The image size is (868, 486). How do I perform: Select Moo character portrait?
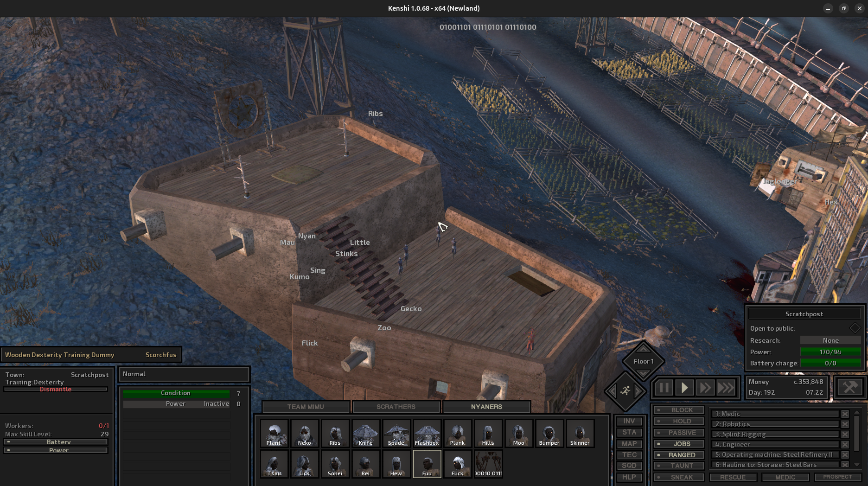[x=519, y=433]
